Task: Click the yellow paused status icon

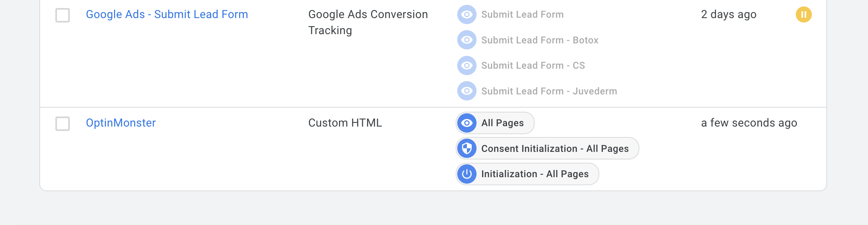Action: (x=803, y=15)
